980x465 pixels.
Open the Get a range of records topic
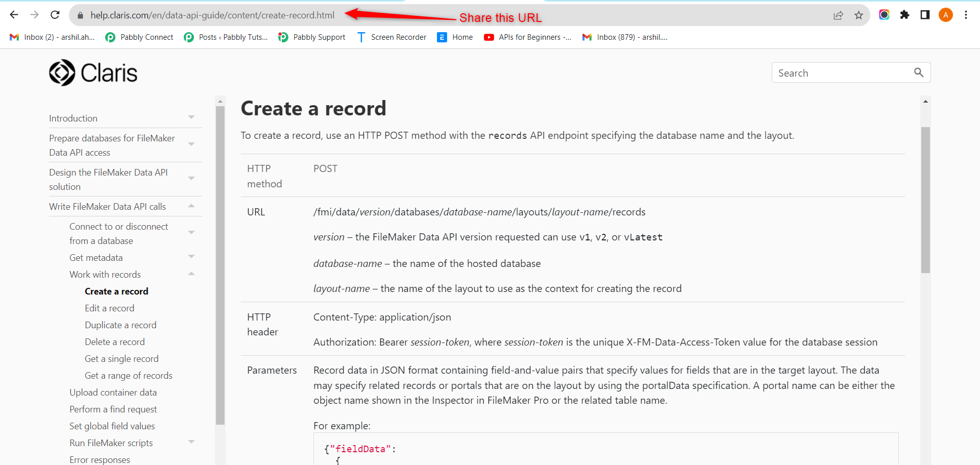(129, 376)
